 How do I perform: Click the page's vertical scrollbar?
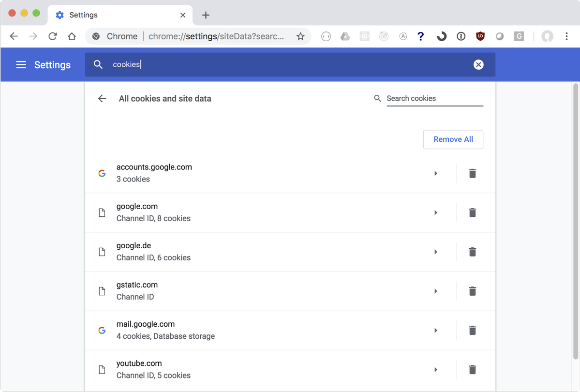pos(576,218)
